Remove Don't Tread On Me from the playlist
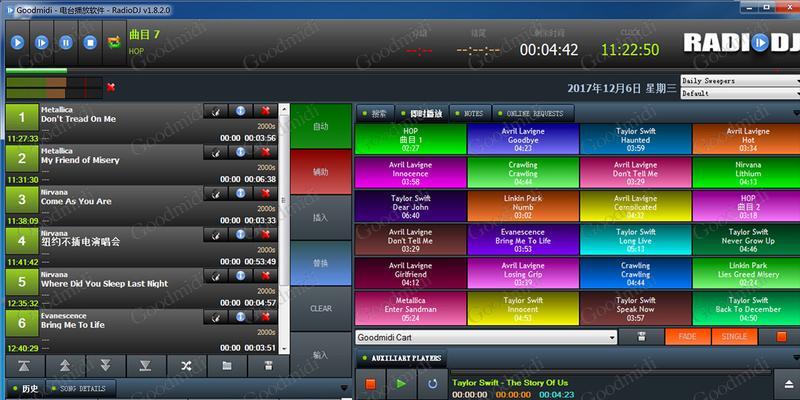 [265, 110]
